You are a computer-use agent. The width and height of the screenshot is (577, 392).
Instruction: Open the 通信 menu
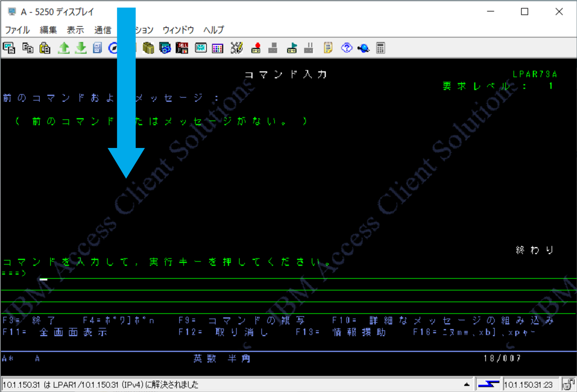coord(103,30)
